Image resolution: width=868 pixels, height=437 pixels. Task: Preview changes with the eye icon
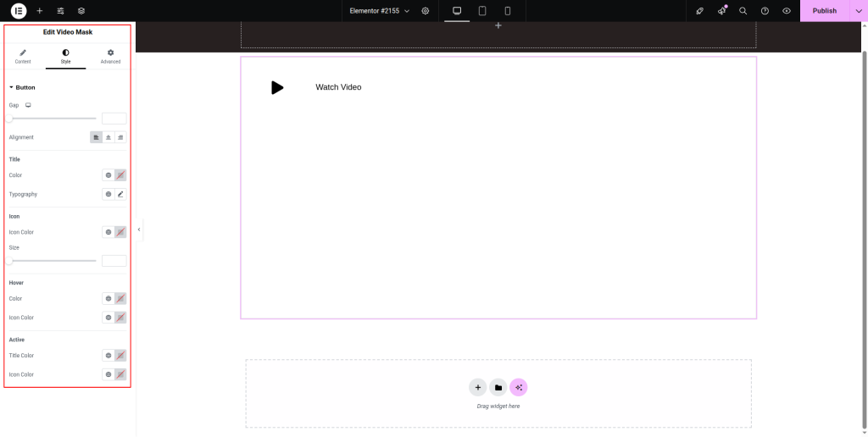(x=787, y=10)
